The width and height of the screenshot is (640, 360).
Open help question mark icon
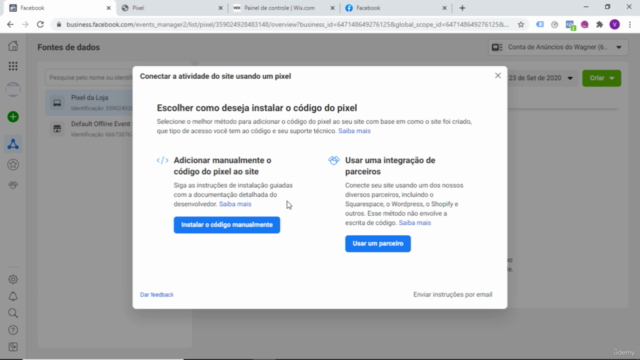click(x=13, y=330)
